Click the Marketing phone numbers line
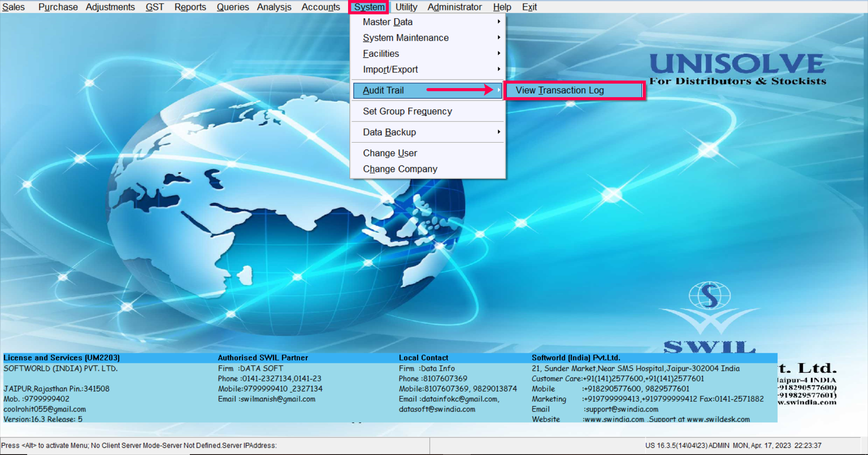The width and height of the screenshot is (868, 455). [x=647, y=399]
